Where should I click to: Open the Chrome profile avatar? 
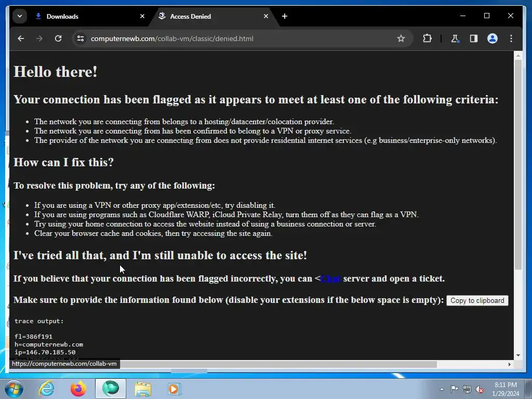493,38
